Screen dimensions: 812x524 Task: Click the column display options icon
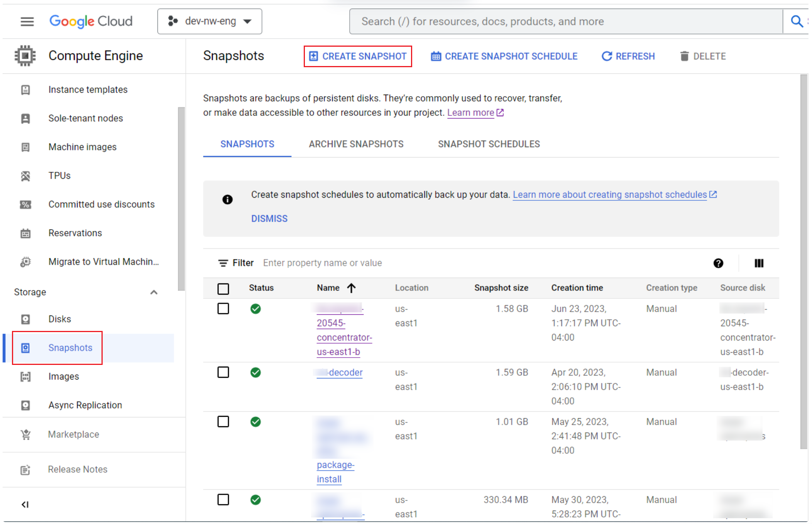coord(758,263)
